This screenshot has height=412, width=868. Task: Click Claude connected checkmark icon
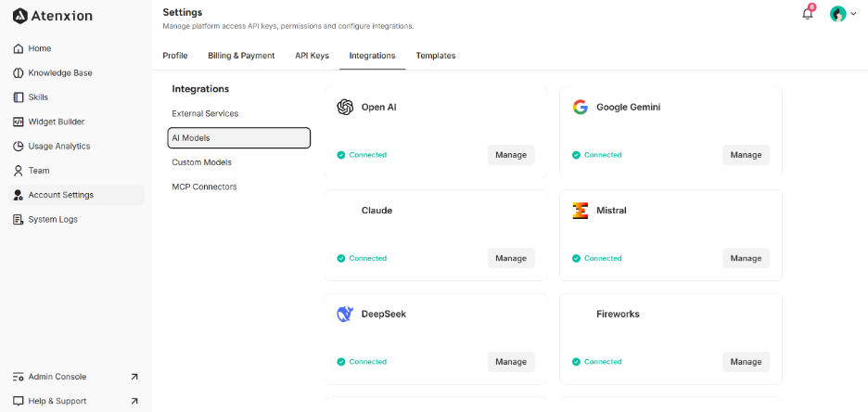(x=341, y=259)
